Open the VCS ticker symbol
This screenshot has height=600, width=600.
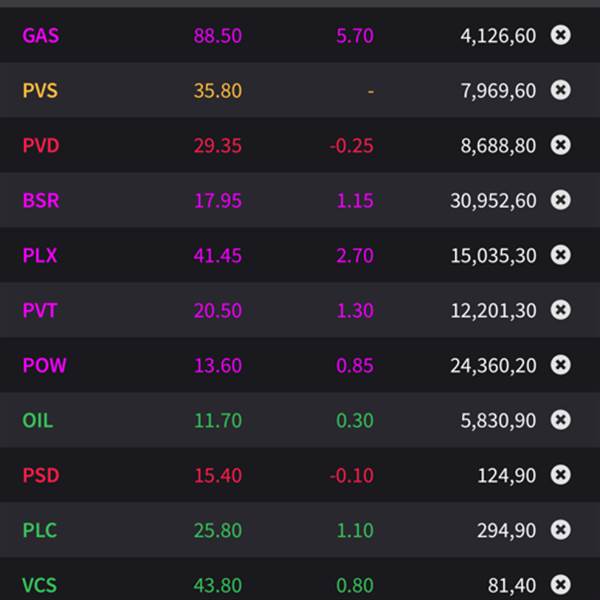tap(40, 585)
